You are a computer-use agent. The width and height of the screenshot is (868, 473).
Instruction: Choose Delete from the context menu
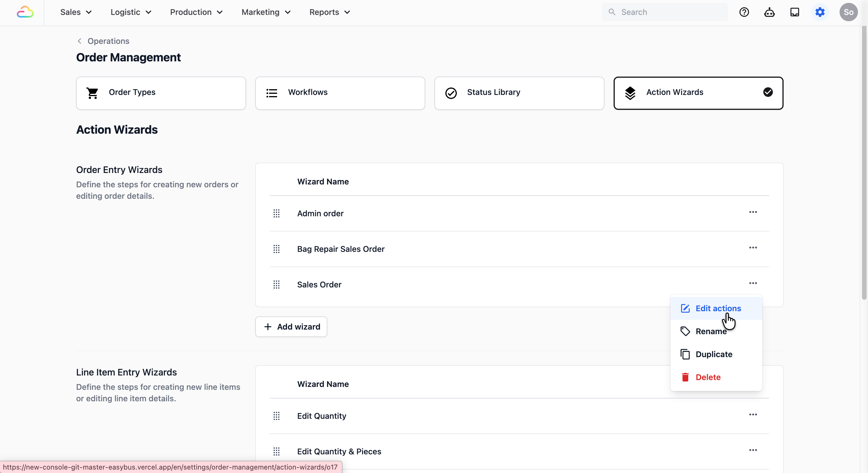click(x=707, y=377)
